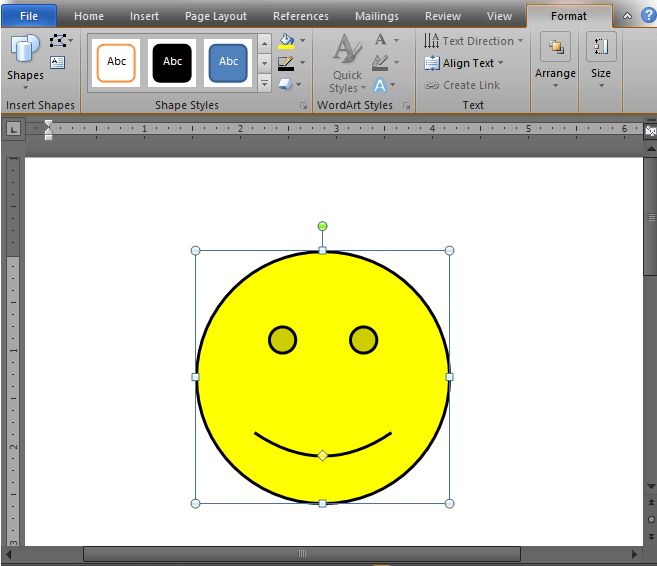The image size is (657, 566).
Task: Click the ruler tab selector box
Action: click(13, 128)
